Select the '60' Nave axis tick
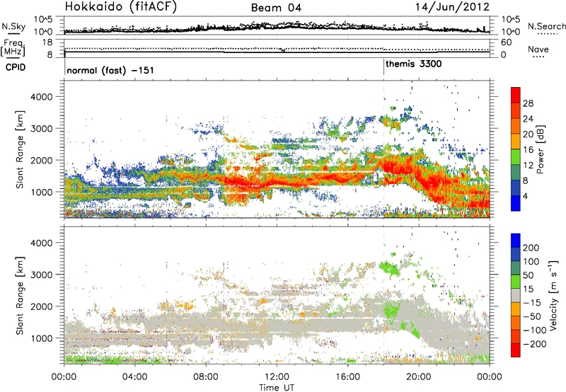This screenshot has width=566, height=392. 507,42
